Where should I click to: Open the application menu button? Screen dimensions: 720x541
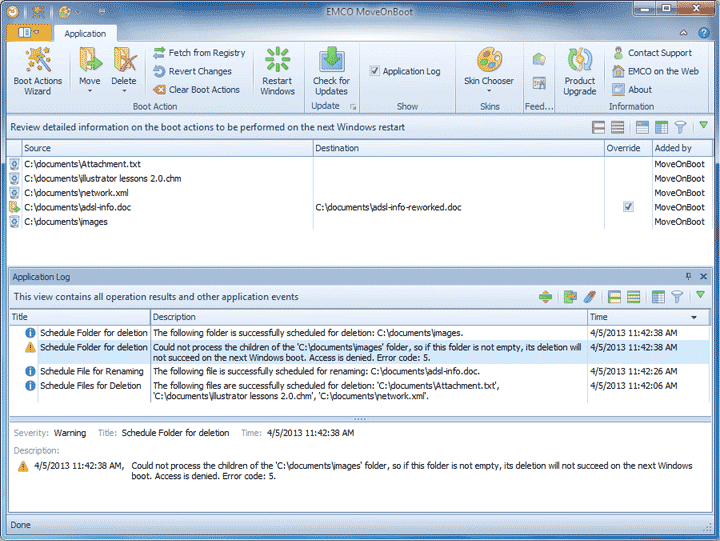click(x=29, y=33)
